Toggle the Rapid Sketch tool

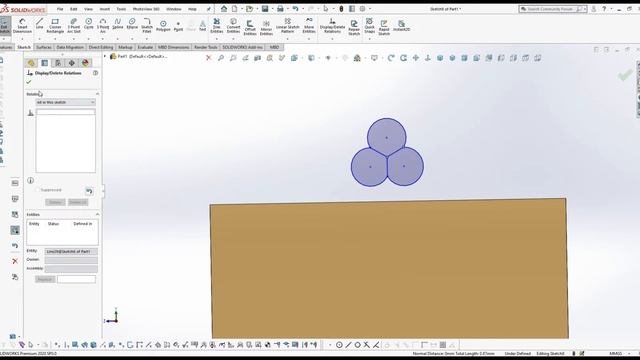coord(384,28)
